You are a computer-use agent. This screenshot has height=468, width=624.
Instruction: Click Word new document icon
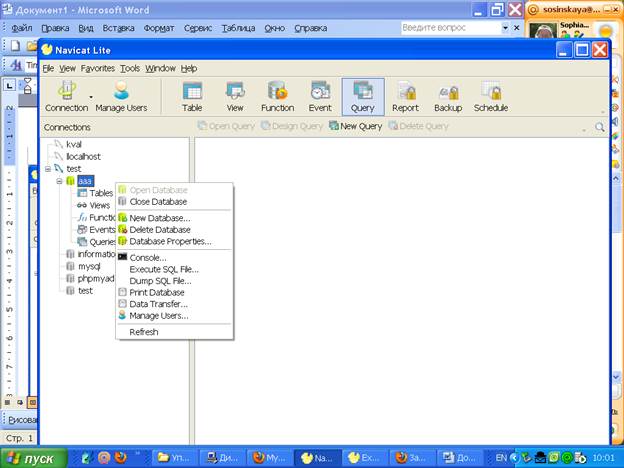click(15, 46)
